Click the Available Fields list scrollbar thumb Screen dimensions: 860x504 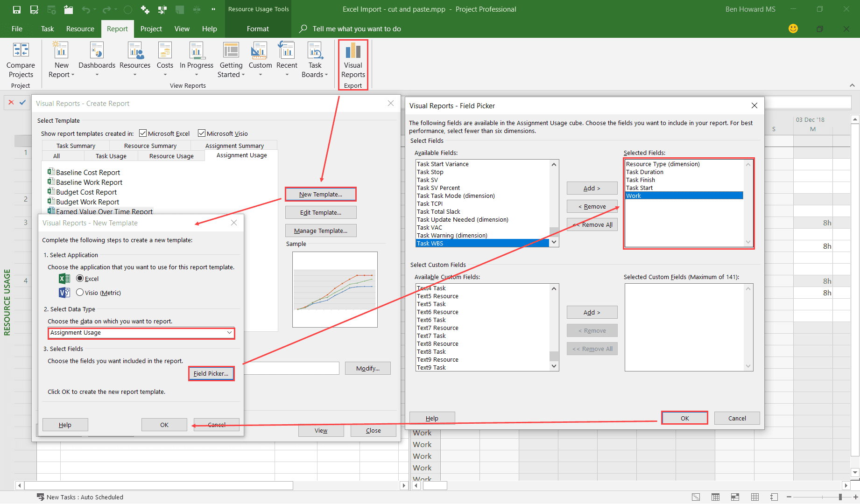click(x=554, y=232)
